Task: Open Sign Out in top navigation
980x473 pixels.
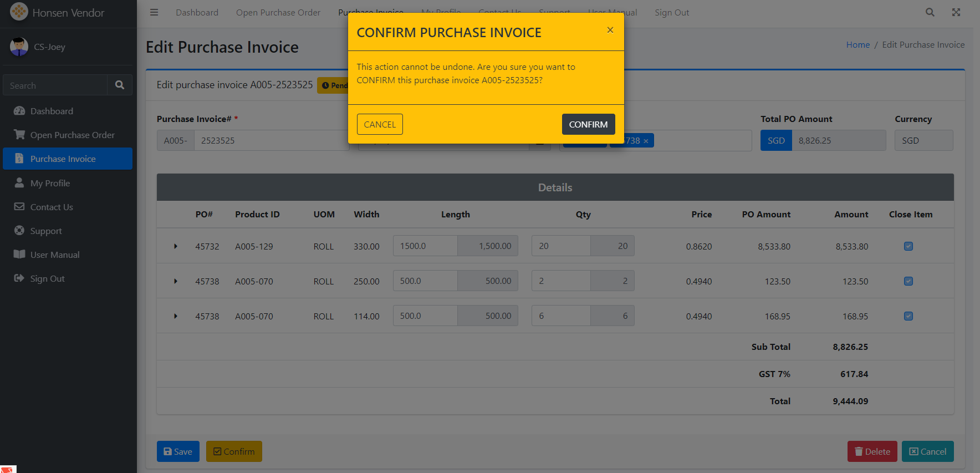Action: [x=672, y=12]
